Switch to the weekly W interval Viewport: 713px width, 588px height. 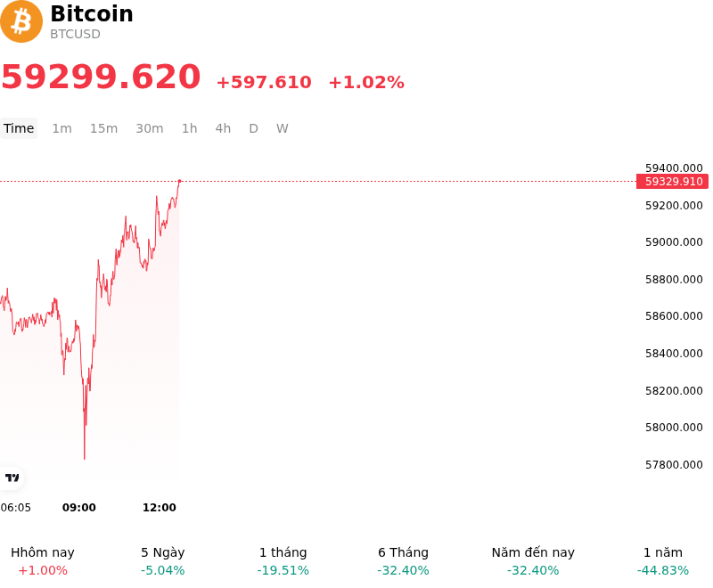tap(282, 128)
